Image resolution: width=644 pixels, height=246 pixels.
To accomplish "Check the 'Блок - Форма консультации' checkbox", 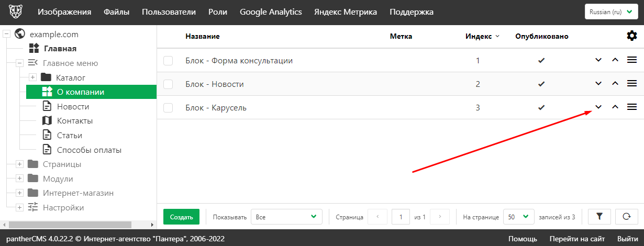I will (168, 61).
